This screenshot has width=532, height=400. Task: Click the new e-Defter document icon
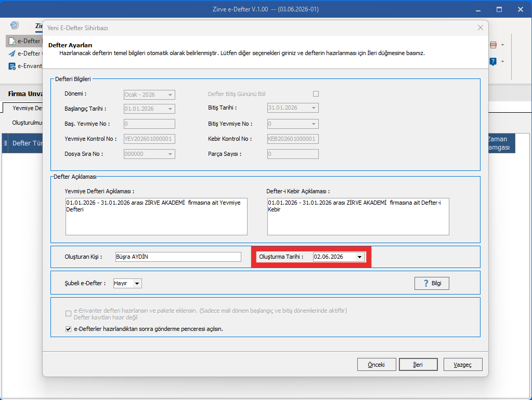(12, 41)
